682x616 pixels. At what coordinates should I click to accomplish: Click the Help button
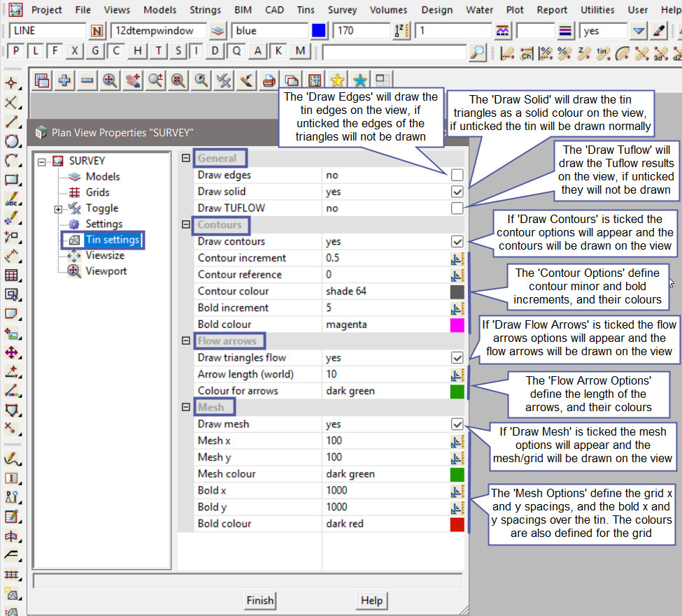click(x=371, y=601)
